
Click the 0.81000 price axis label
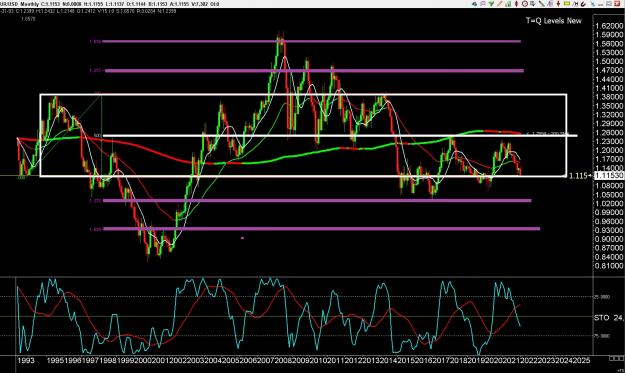tap(609, 266)
